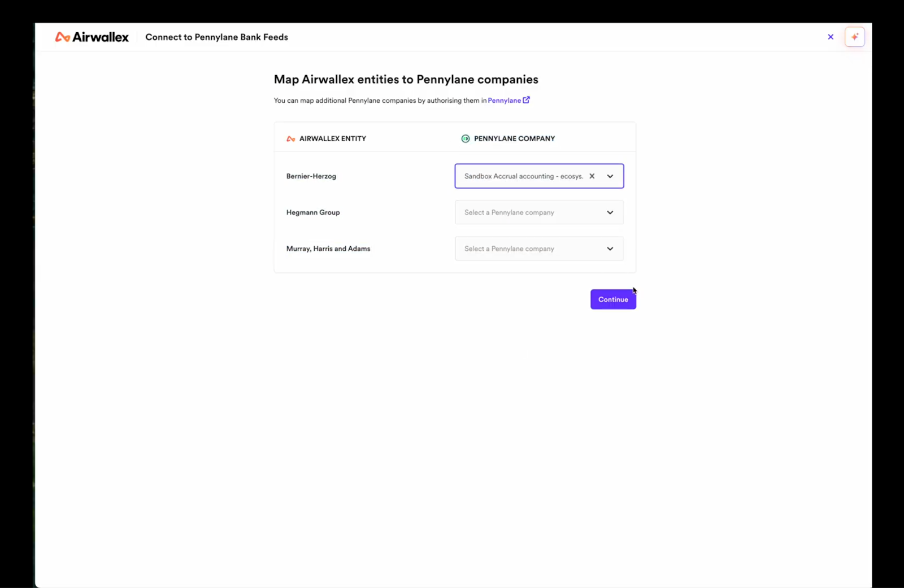This screenshot has width=904, height=588.
Task: Click the Airwallex icon in entity column header
Action: (291, 139)
